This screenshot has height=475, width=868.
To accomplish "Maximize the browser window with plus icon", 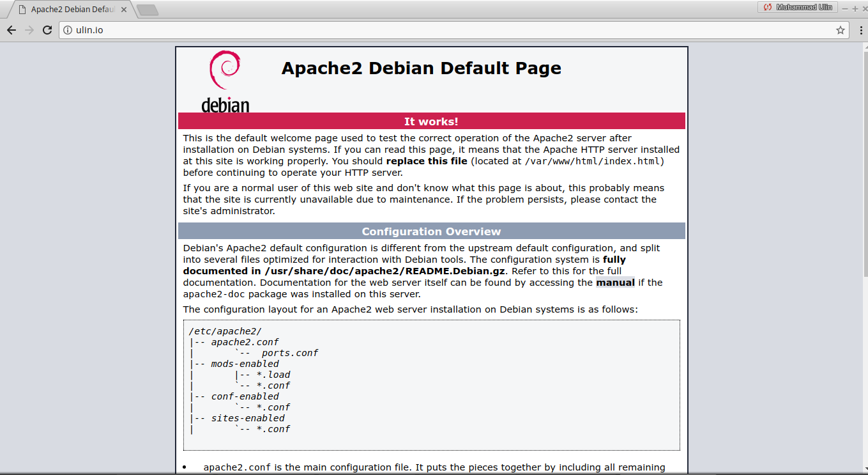I will pos(855,8).
